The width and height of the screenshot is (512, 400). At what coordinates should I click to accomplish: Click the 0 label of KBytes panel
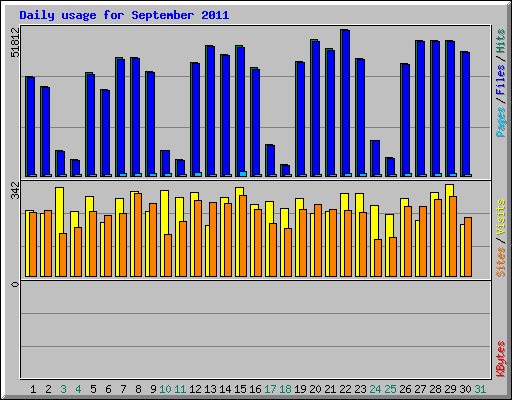[15, 284]
